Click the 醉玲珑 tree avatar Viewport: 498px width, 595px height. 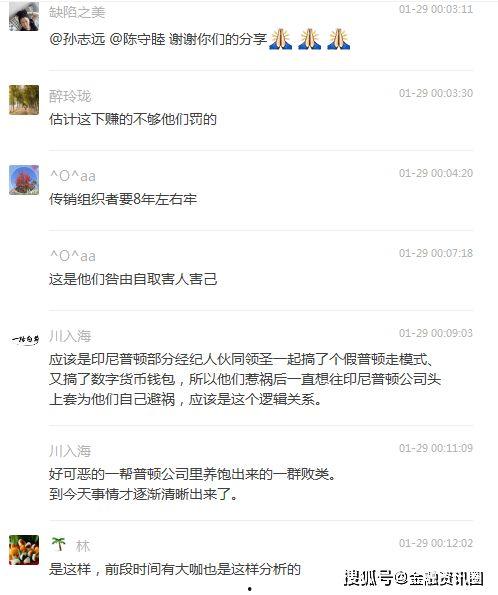[x=24, y=100]
